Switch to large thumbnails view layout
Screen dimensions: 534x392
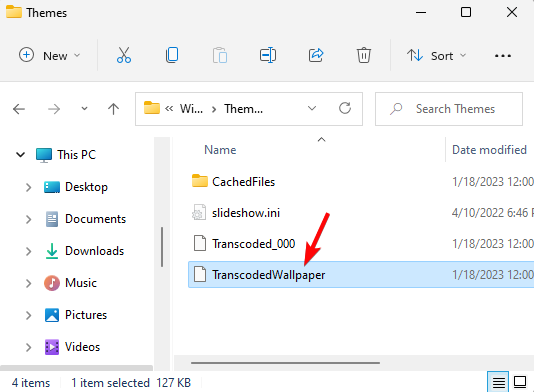click(520, 382)
